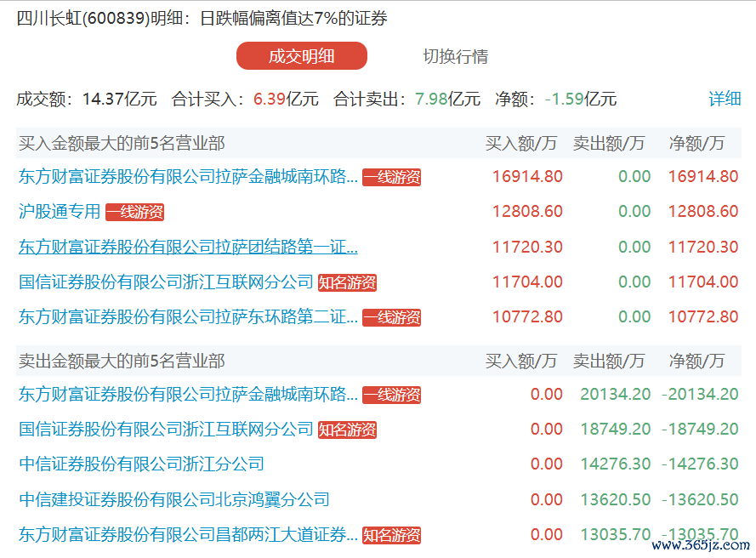Image resolution: width=756 pixels, height=558 pixels.
Task: Switch to the 成交明细 tab
Action: [301, 57]
